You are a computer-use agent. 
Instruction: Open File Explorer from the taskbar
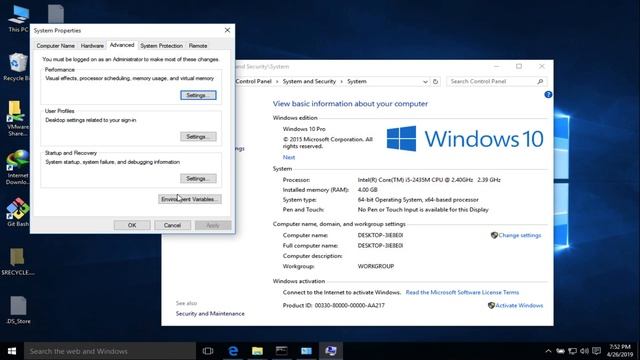coord(257,351)
